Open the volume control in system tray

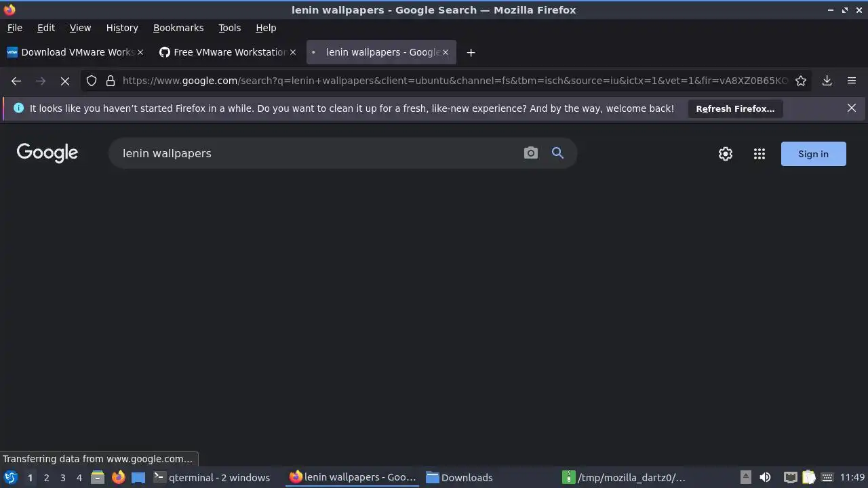[x=765, y=477]
